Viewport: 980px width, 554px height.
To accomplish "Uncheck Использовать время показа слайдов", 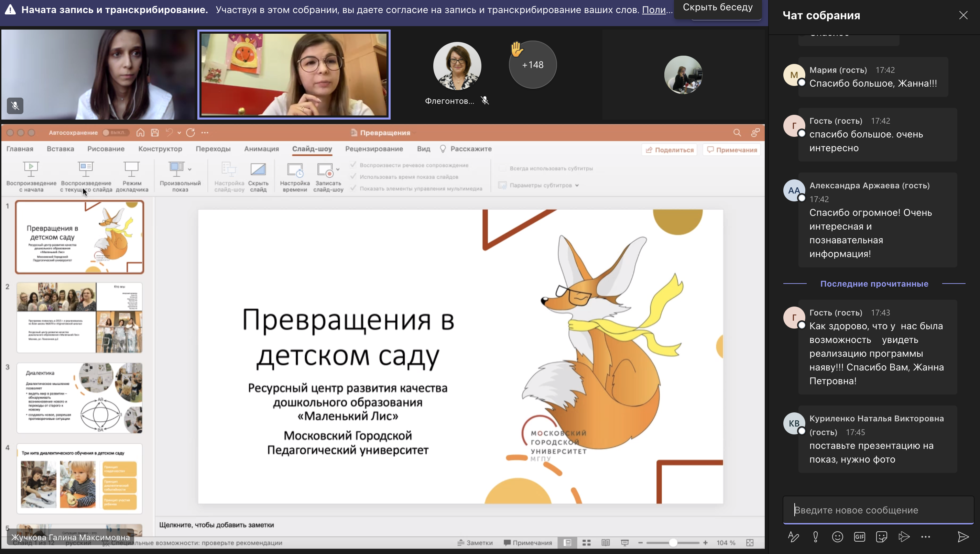I will [x=354, y=177].
